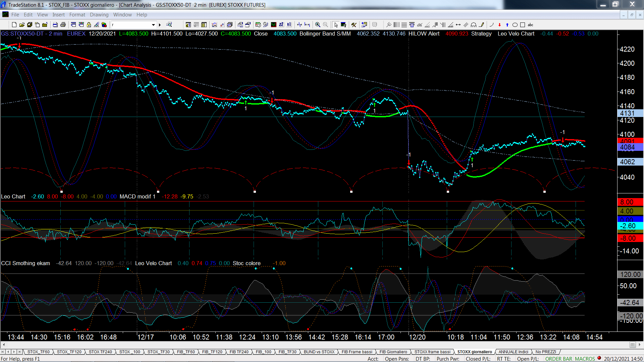Screen dimensions: 644x362
Task: Select the abc text tool
Action: pyautogui.click(x=531, y=25)
